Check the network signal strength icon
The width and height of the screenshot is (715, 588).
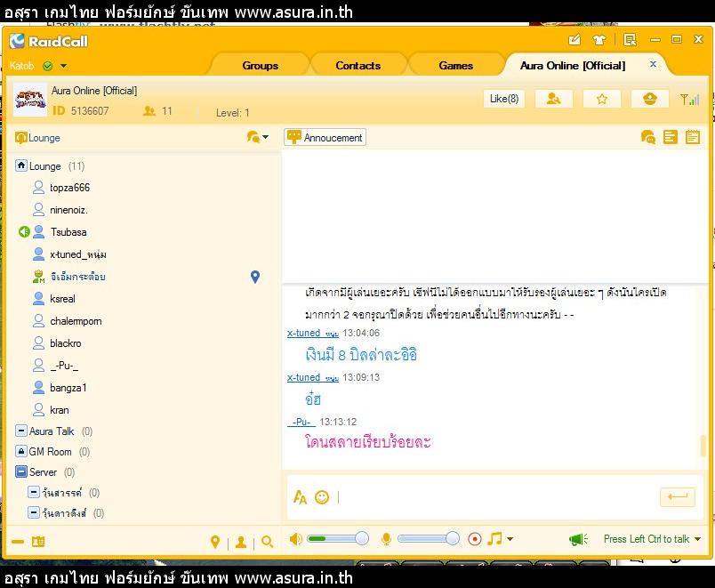click(x=689, y=99)
